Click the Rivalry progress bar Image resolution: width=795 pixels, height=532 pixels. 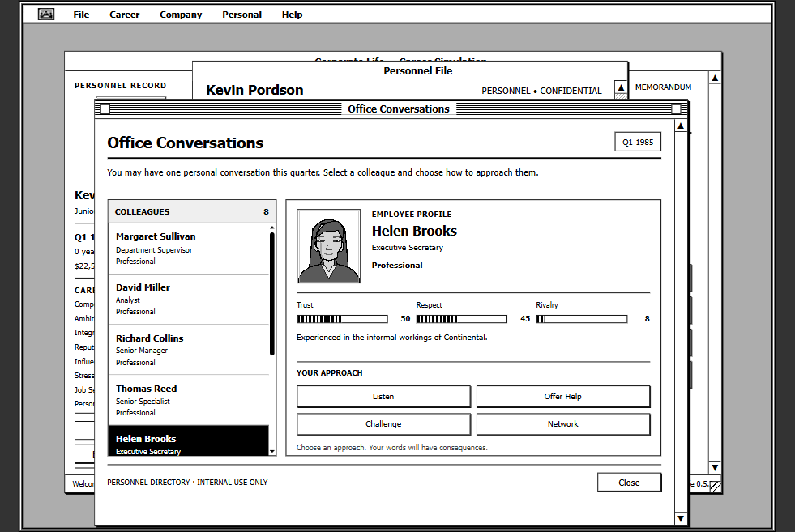[582, 319]
